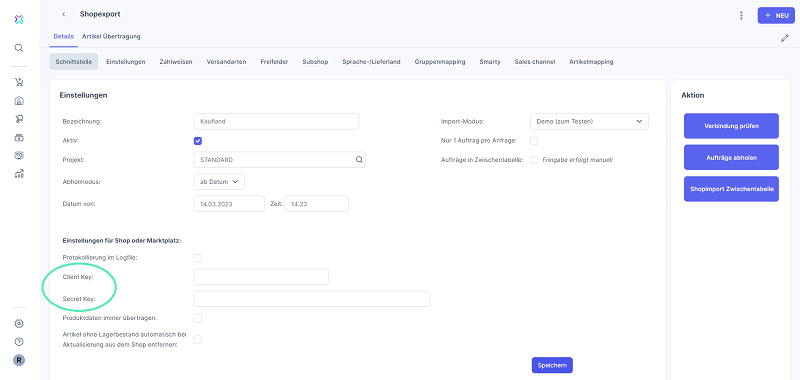Image resolution: width=800 pixels, height=380 pixels.
Task: Select the Freifelder tab
Action: (x=274, y=62)
